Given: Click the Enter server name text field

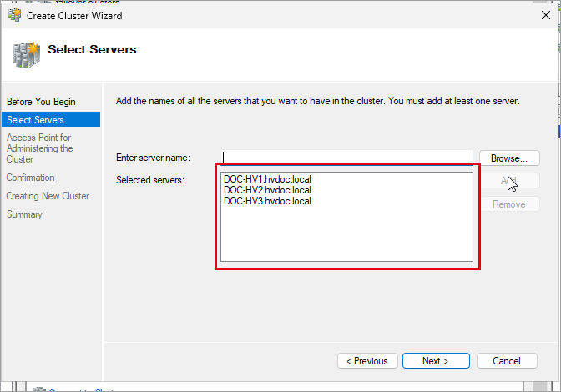Looking at the screenshot, I should 346,158.
